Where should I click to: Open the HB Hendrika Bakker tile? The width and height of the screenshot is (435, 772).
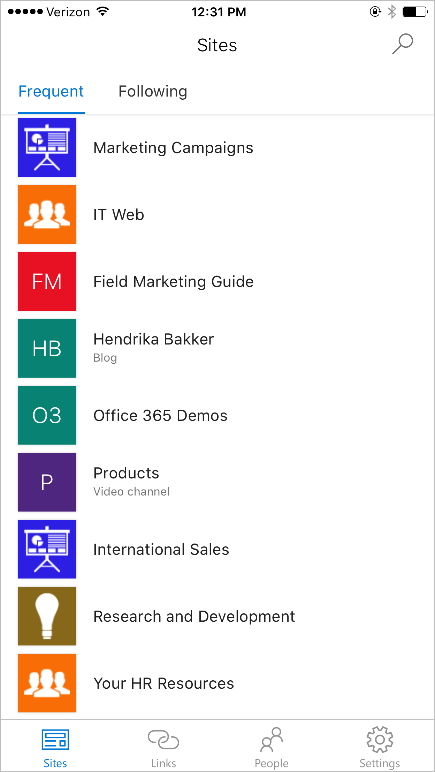[x=47, y=348]
